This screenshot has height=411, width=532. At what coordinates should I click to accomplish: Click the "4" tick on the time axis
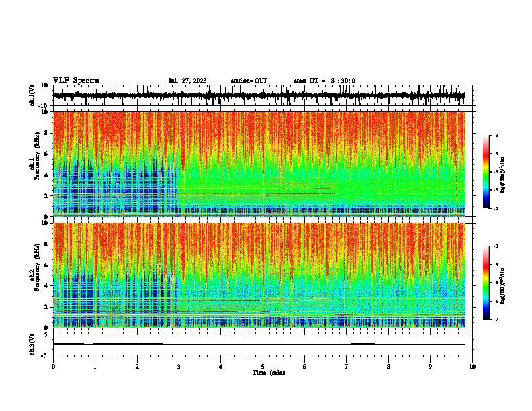[x=221, y=367]
